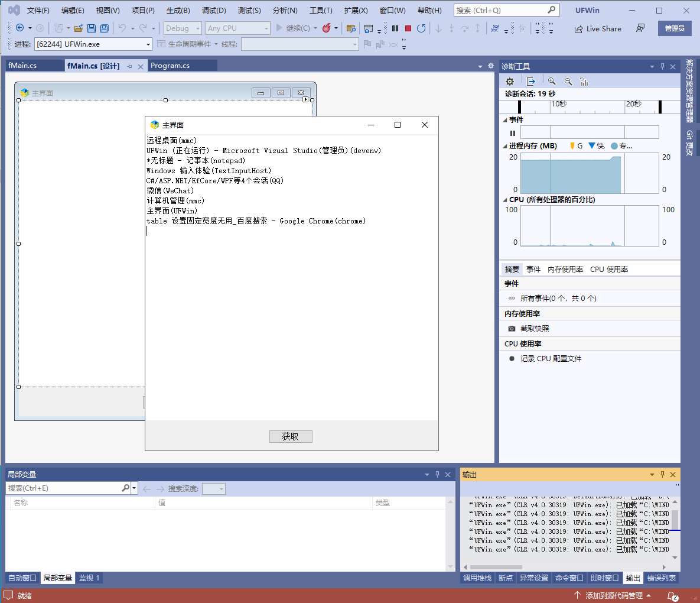Click Add to Source Control
700x603 pixels.
pyautogui.click(x=613, y=596)
